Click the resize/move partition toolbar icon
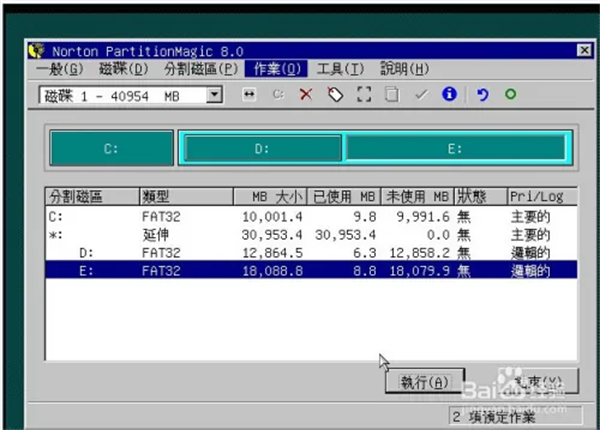 point(249,94)
